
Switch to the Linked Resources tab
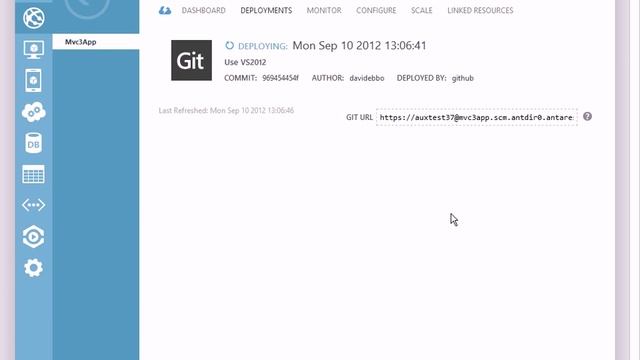480,11
